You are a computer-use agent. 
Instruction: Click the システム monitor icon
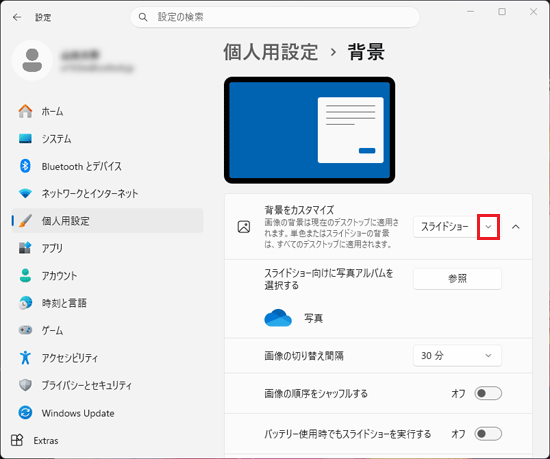pos(25,139)
